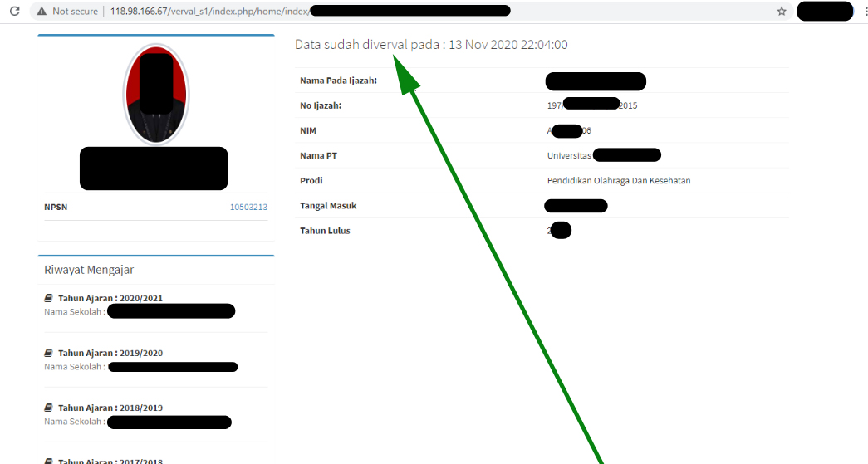Click the 'NIM' row label
This screenshot has width=868, height=464.
308,131
